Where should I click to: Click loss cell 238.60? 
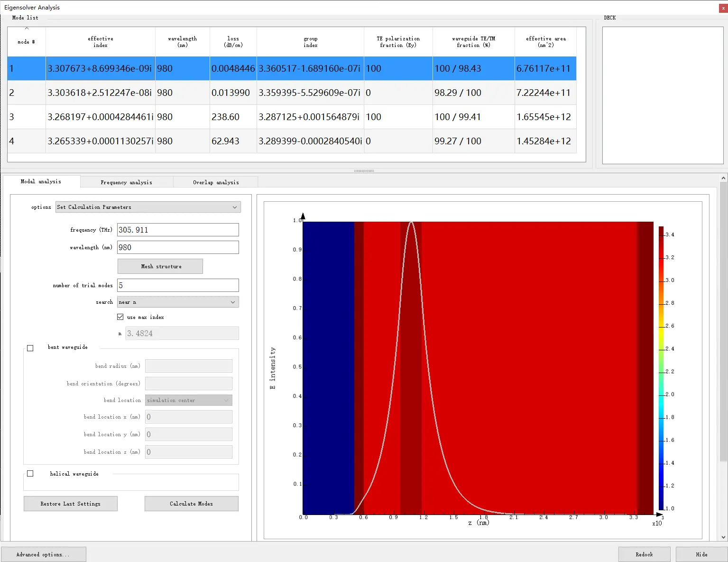tap(233, 117)
